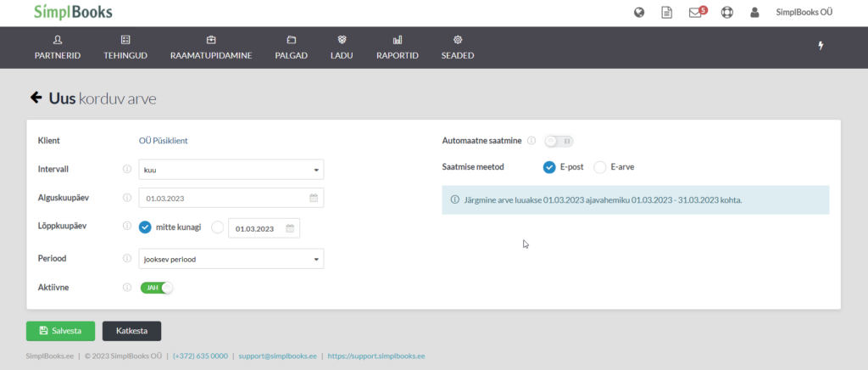Enable the Automaatne saatmine toggle
The image size is (868, 370).
[559, 141]
